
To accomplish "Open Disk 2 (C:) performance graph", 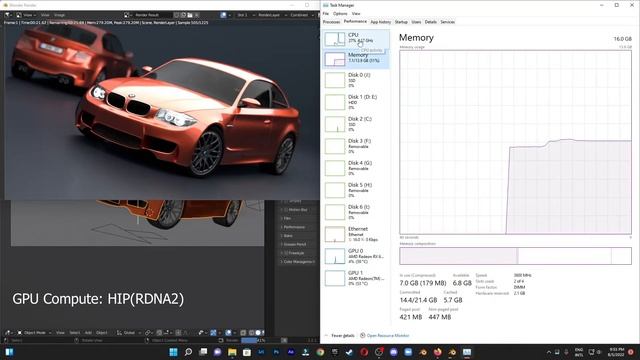I will click(356, 124).
